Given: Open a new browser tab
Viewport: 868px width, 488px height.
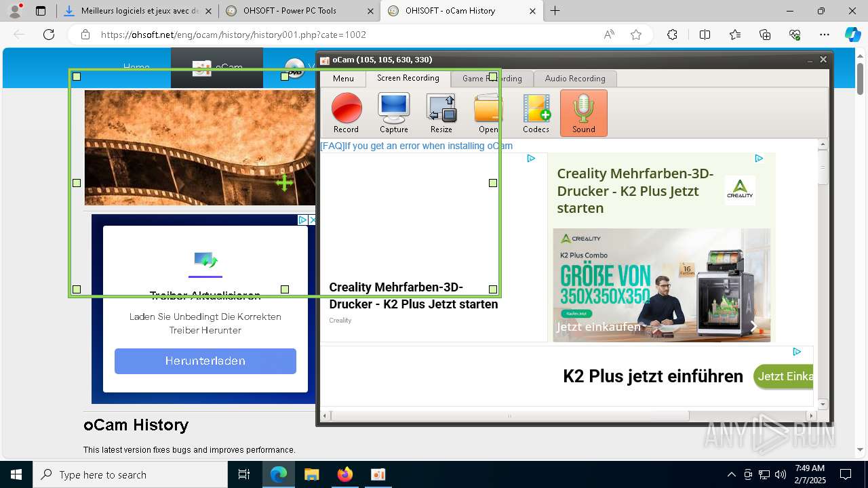Looking at the screenshot, I should (x=555, y=11).
